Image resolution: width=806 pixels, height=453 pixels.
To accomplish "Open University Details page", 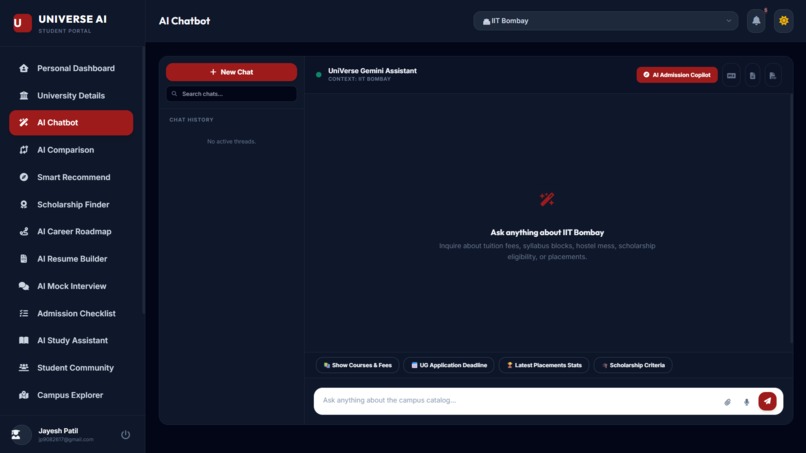I will click(x=71, y=95).
